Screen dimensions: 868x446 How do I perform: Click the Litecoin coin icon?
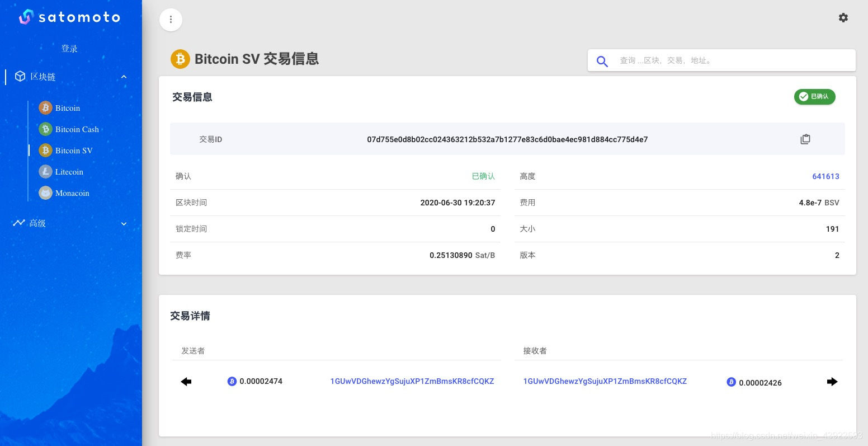[x=45, y=172]
